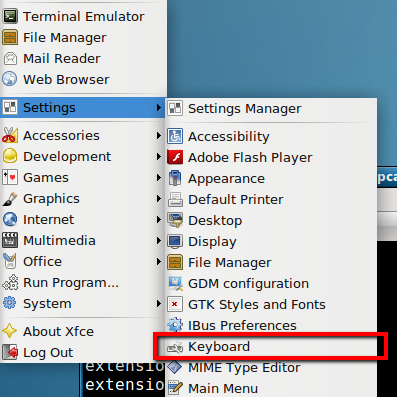Select the GDM configuration label

click(x=248, y=284)
